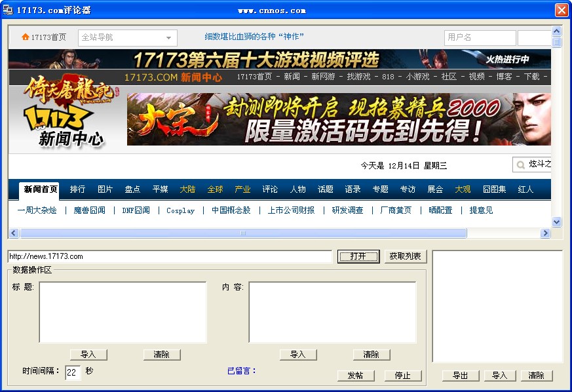
Task: Click the 大宋 封测 advertisement banner
Action: pos(339,119)
